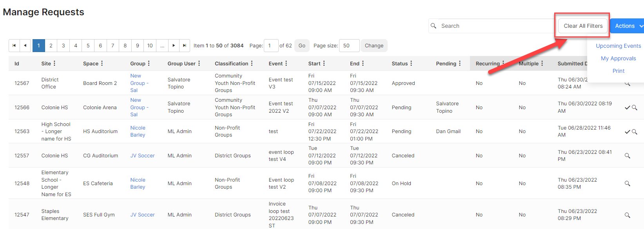
Task: Focus the Search input field
Action: pyautogui.click(x=496, y=26)
